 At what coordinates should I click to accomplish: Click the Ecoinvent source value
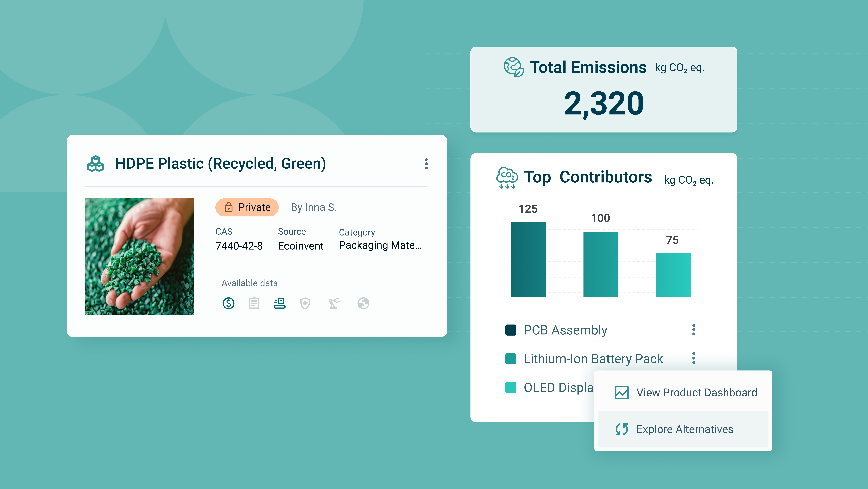(301, 246)
